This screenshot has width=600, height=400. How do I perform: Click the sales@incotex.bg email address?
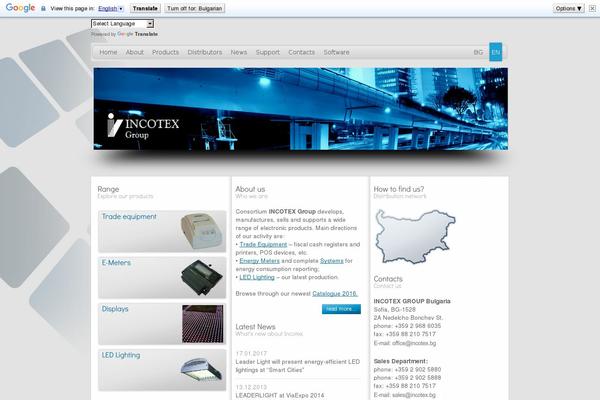click(414, 395)
